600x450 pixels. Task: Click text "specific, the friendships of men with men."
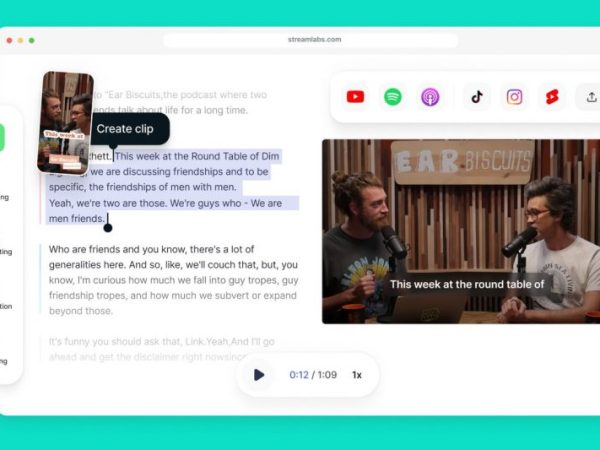(x=143, y=187)
